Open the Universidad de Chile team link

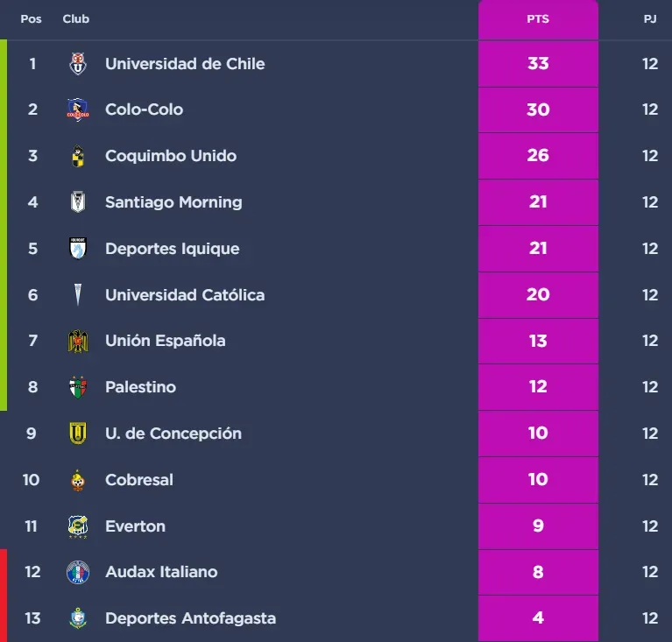tap(185, 64)
